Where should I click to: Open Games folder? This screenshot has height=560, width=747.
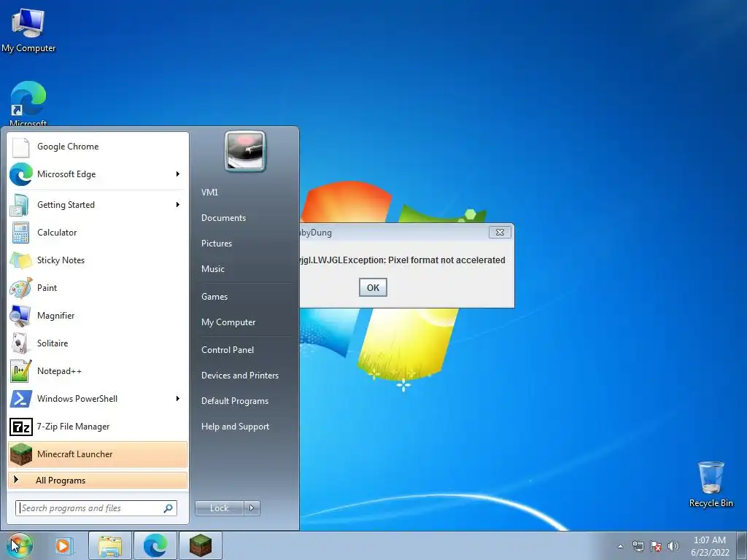pos(214,297)
